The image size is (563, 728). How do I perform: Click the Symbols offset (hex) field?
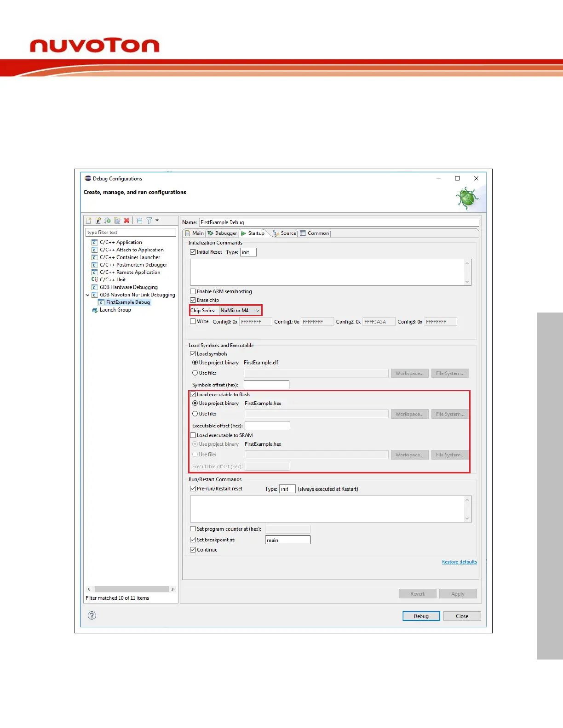coord(266,385)
